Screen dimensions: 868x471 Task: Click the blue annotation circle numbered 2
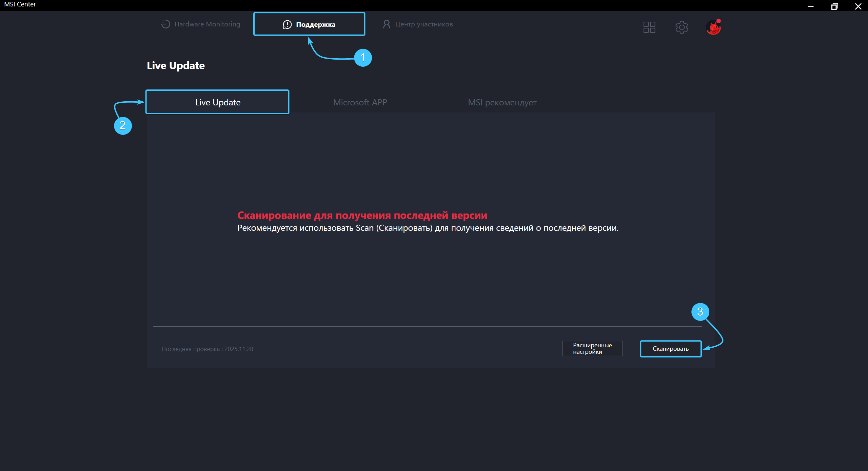pos(123,126)
